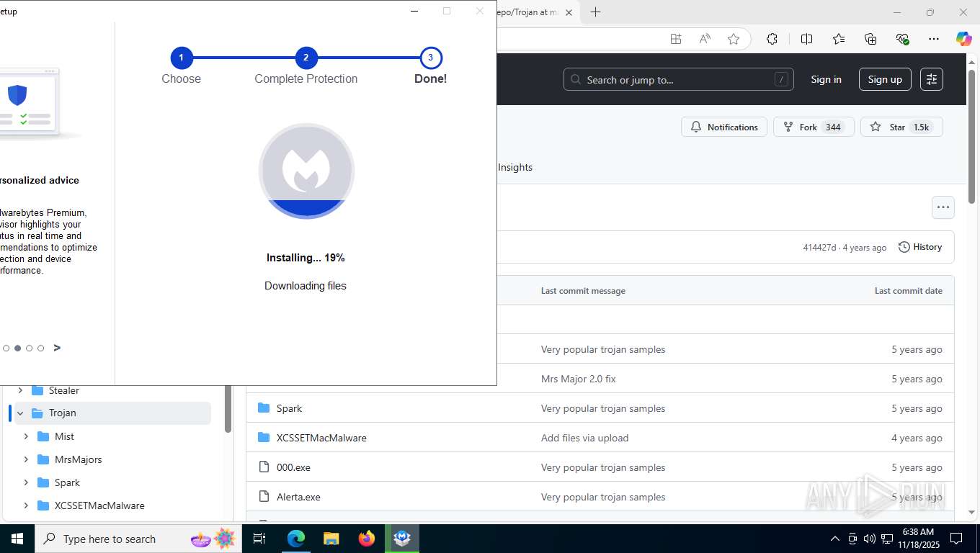Toggle Edge split screen icon
This screenshot has width=980, height=553.
tap(806, 39)
